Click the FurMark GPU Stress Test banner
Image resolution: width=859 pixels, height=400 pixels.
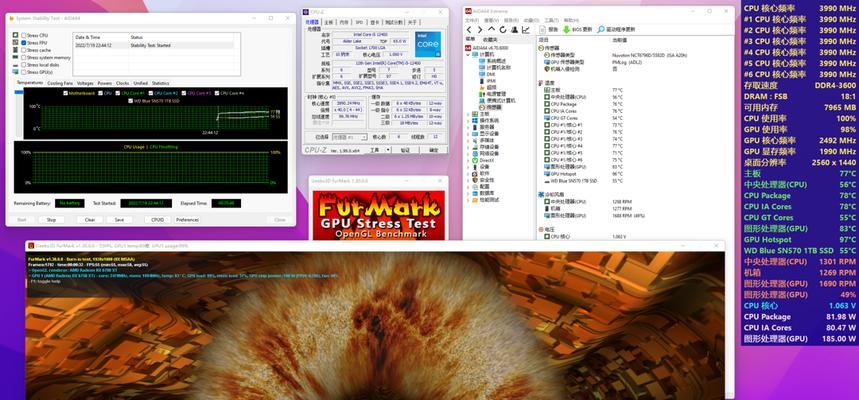click(379, 215)
